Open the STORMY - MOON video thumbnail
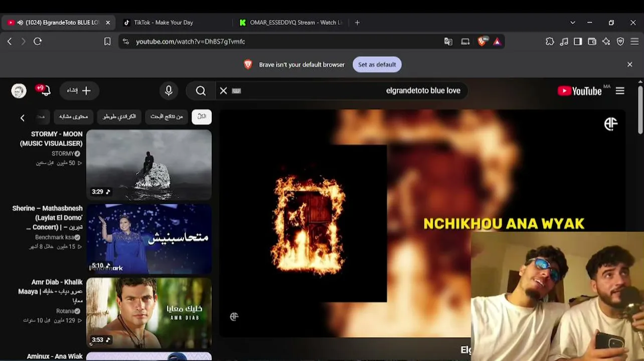 (x=149, y=164)
